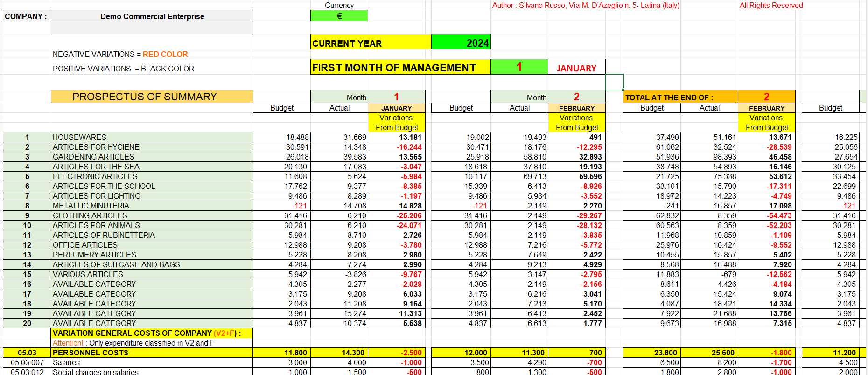Select the PERSONNEL COSTS yellow row label

152,353
